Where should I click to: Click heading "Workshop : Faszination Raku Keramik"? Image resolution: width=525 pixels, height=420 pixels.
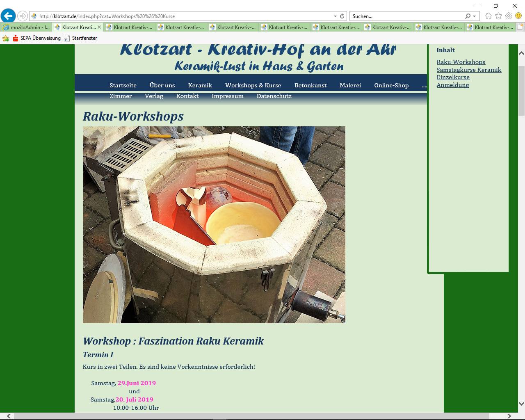[x=173, y=341]
